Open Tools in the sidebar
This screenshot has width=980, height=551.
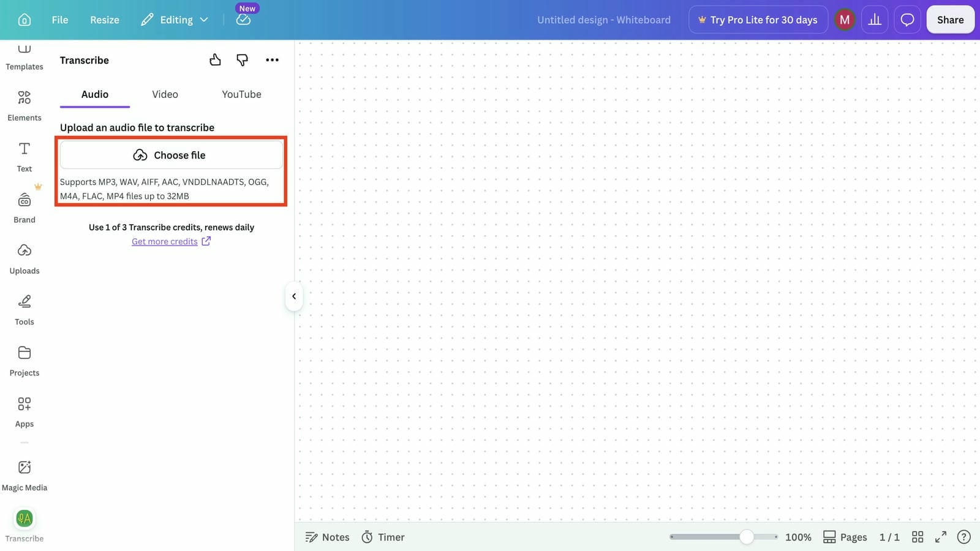(24, 310)
